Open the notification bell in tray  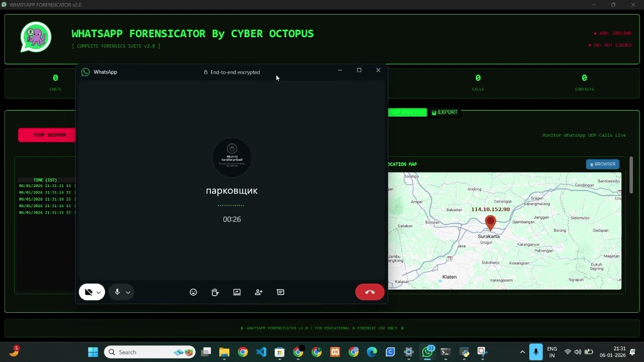pos(633,352)
